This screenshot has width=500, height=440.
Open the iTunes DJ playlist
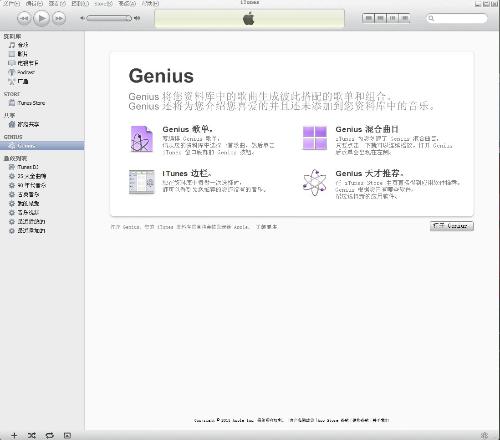pos(24,167)
